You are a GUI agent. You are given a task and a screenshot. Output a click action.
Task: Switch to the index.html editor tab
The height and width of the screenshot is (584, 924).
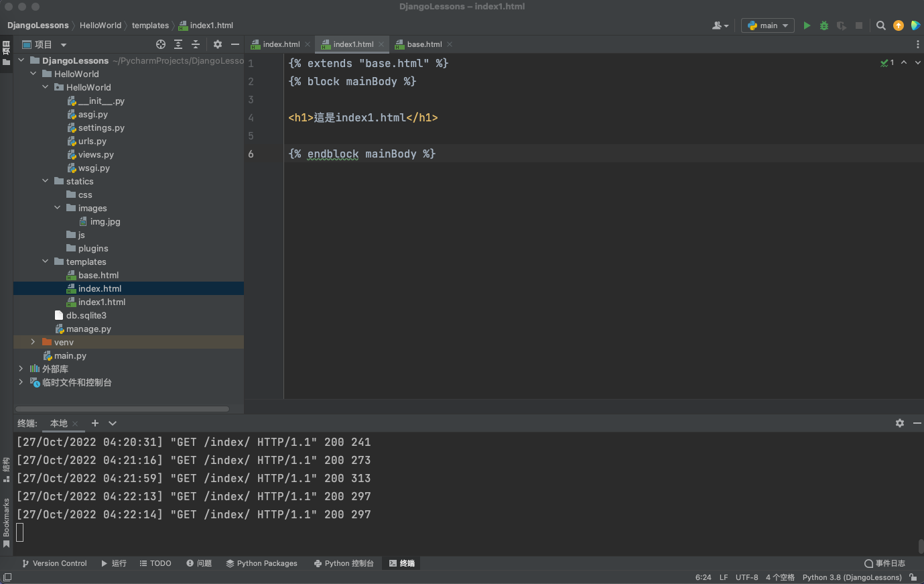281,44
